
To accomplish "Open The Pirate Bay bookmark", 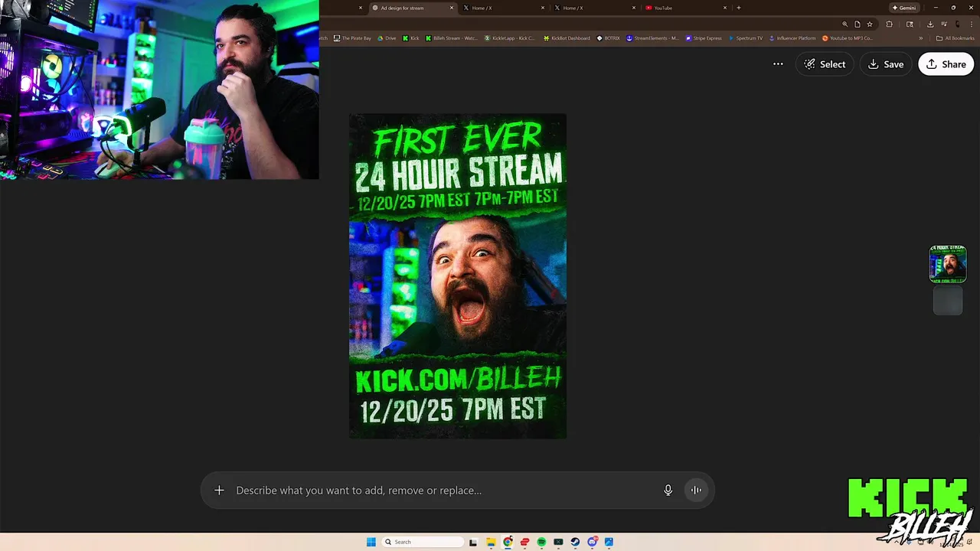I will (353, 38).
